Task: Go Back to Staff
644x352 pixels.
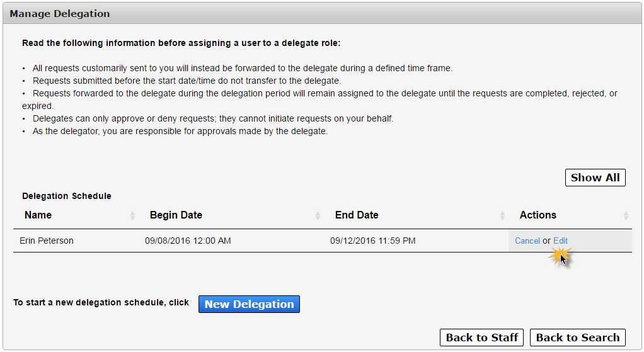Action: pos(481,338)
